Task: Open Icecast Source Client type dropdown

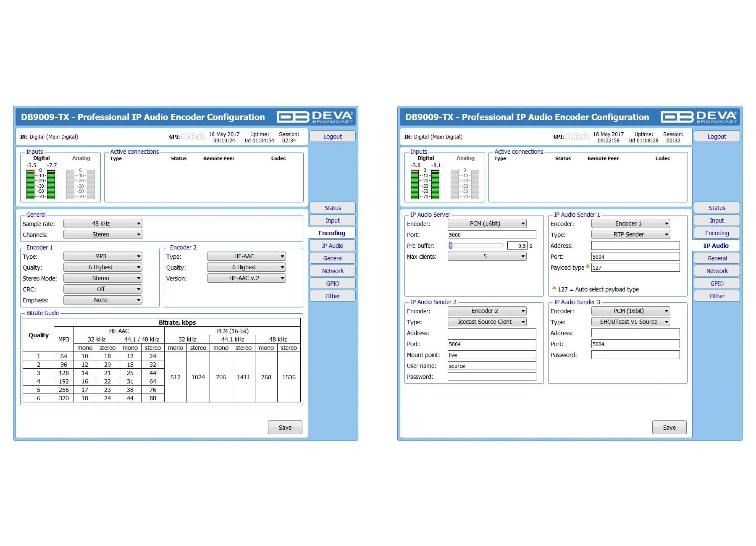Action: pyautogui.click(x=487, y=322)
